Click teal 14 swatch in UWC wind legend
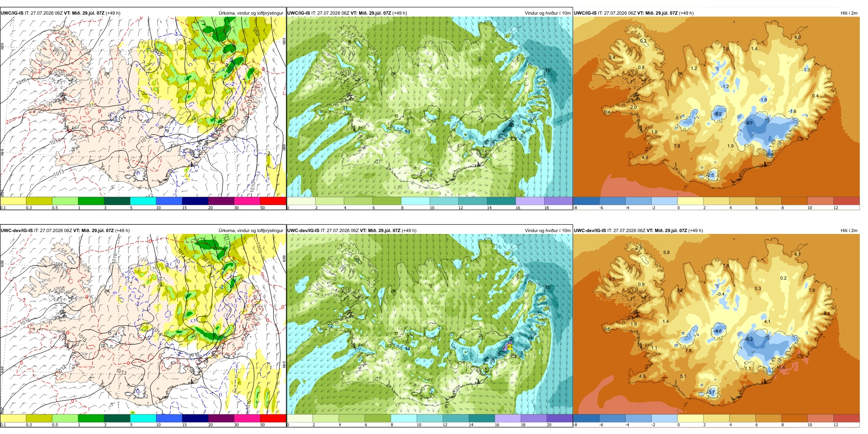The image size is (868, 434). 501,201
